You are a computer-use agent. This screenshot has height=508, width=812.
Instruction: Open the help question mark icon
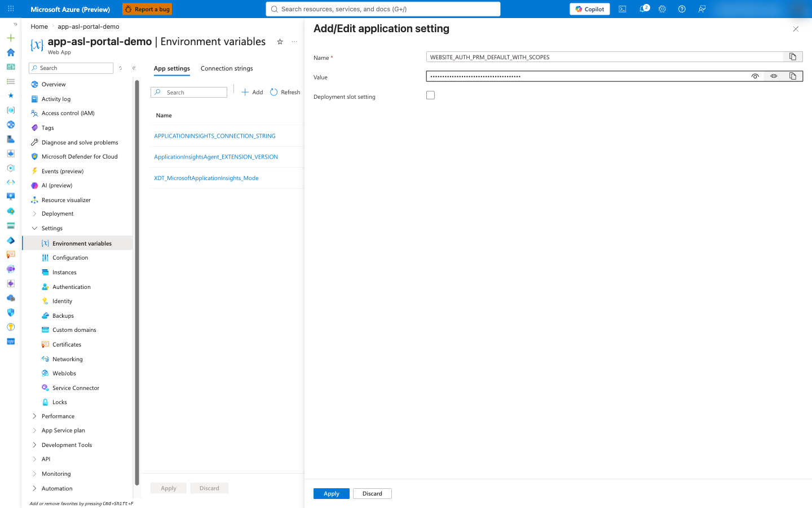click(x=682, y=9)
